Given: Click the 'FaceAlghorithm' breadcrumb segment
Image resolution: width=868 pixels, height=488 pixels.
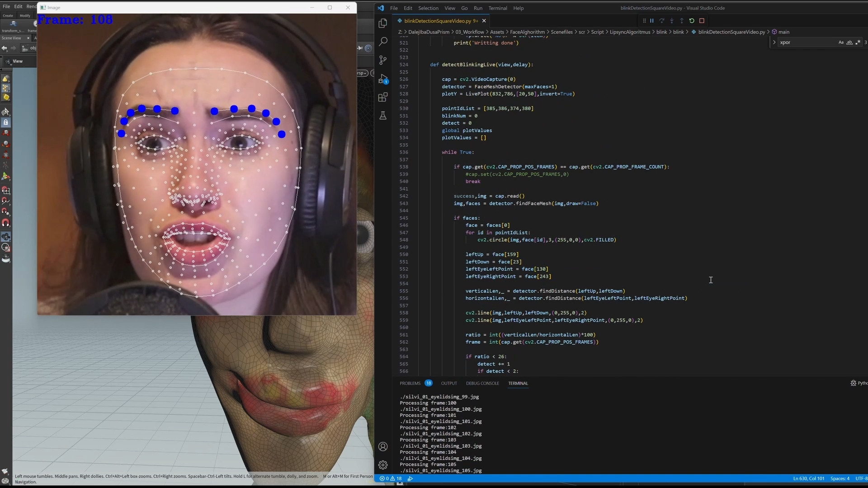Looking at the screenshot, I should [527, 32].
